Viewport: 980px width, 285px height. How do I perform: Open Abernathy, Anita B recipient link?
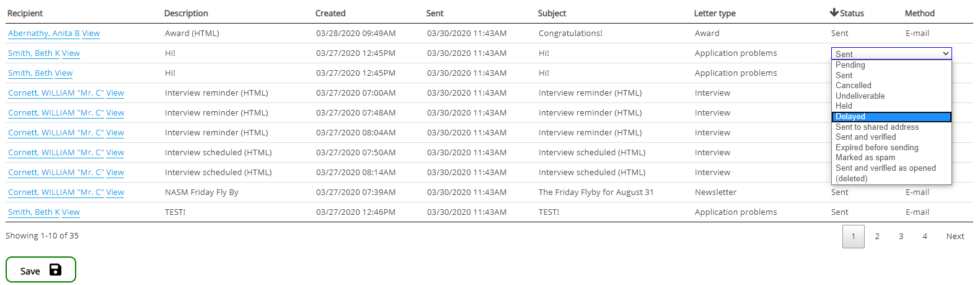click(x=43, y=34)
